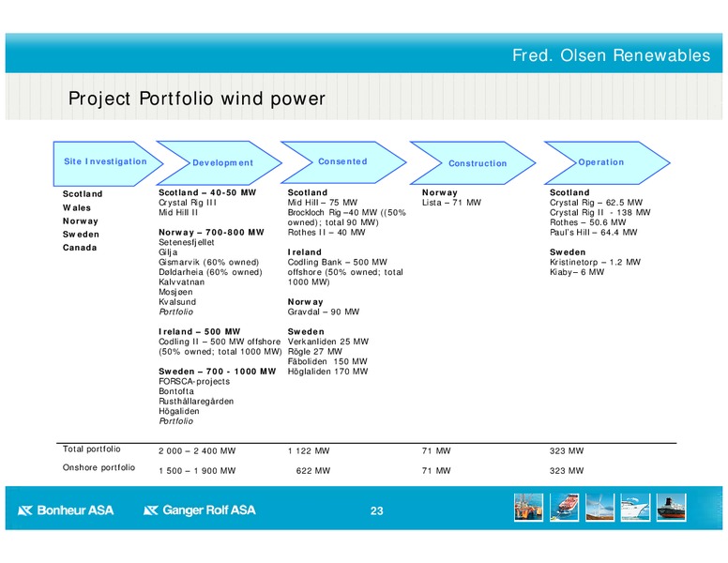Click Mid Hill – 75 MW
Image resolution: width=728 pixels, height=563 pixels.
pos(323,203)
